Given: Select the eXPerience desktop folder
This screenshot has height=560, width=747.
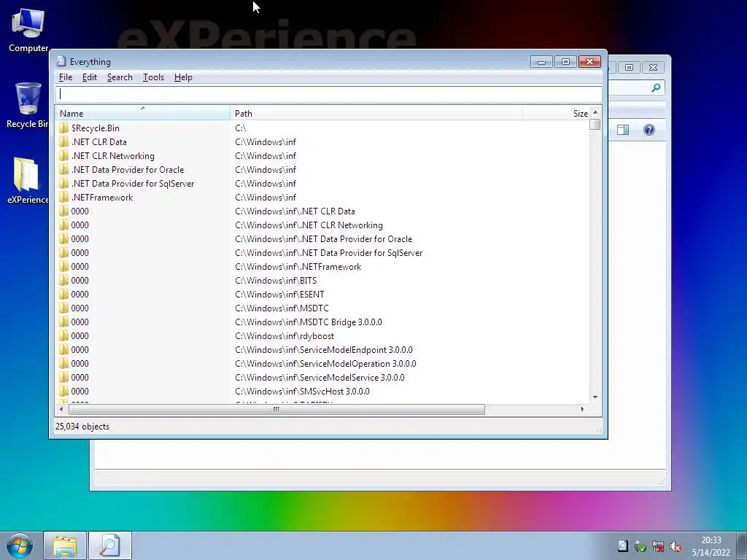Looking at the screenshot, I should click(x=28, y=181).
